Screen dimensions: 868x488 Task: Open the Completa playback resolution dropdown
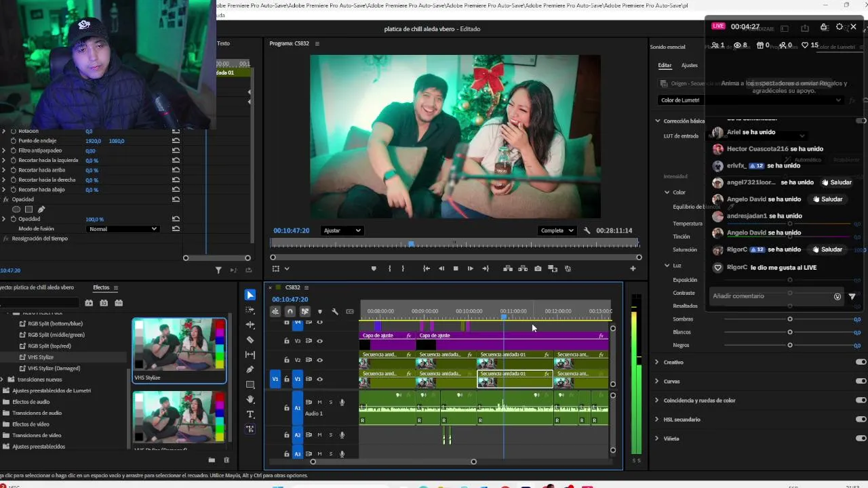[x=557, y=230]
